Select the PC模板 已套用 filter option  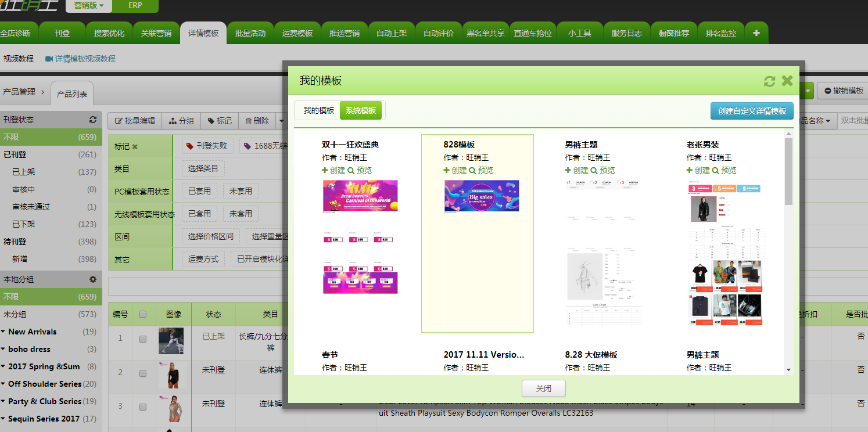coord(199,190)
